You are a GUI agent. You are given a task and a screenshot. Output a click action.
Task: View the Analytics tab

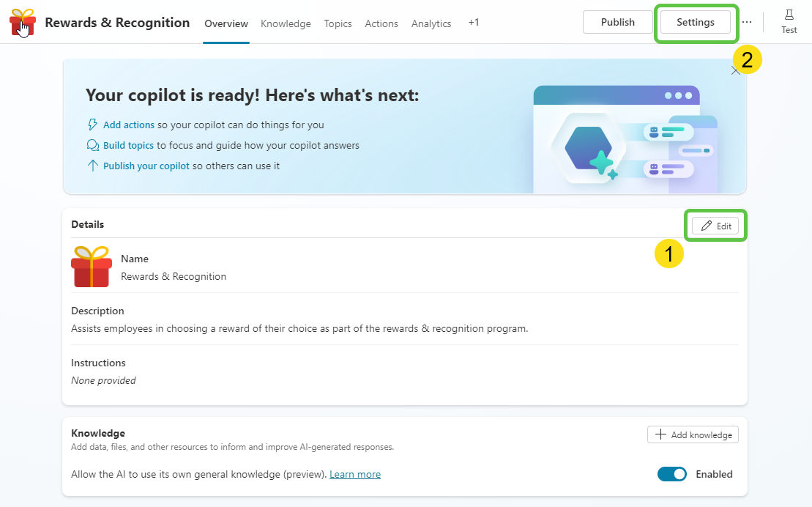coord(431,23)
